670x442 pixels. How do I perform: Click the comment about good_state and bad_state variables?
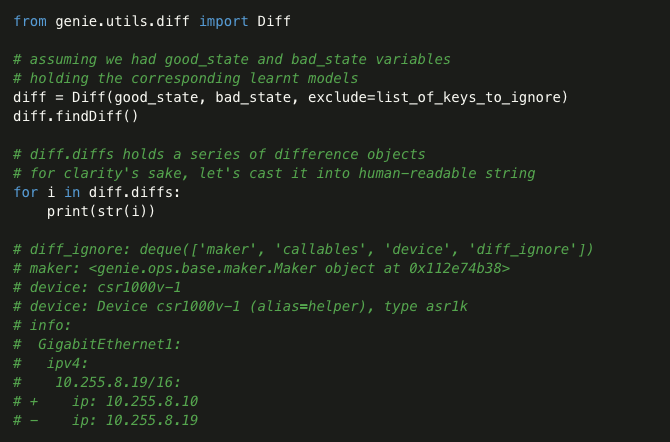pos(232,59)
